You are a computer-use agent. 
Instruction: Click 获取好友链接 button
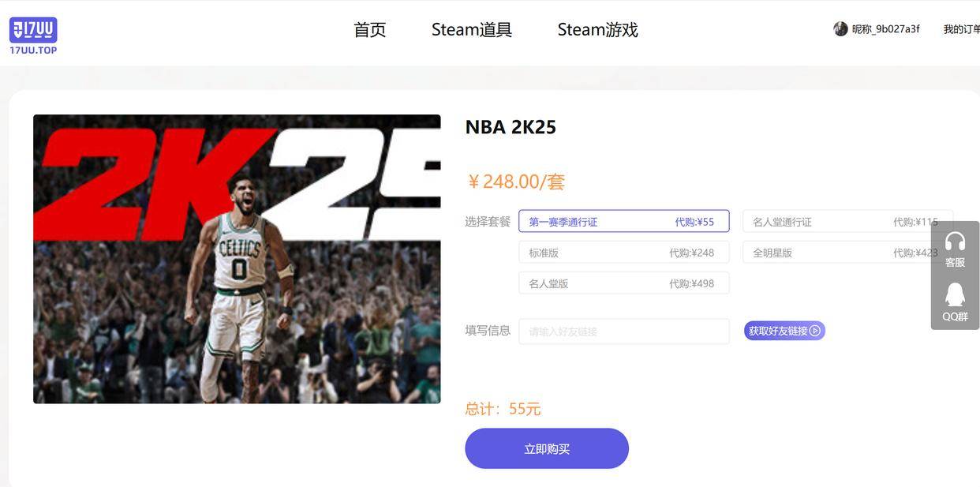[x=784, y=331]
